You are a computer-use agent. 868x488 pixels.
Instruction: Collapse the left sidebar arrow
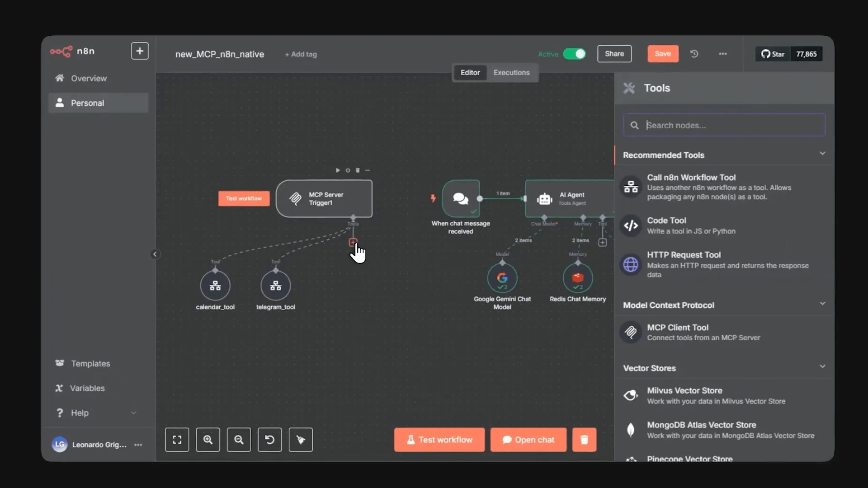tap(155, 254)
